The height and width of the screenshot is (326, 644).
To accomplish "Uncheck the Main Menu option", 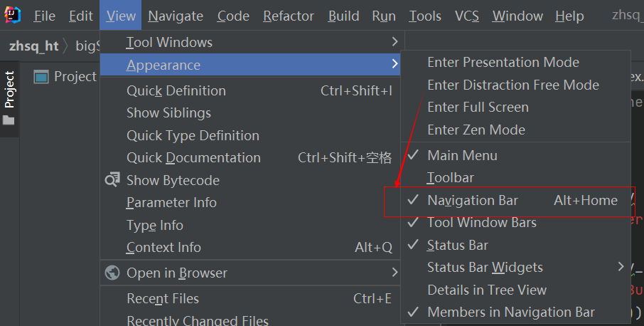I will click(462, 155).
